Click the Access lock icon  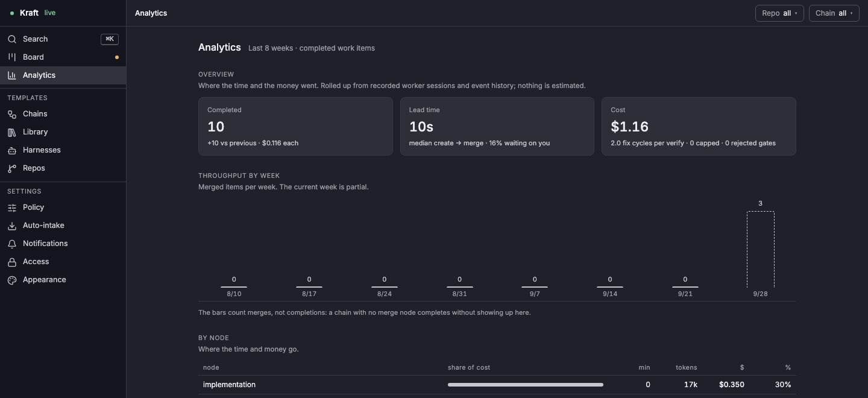[x=12, y=262]
